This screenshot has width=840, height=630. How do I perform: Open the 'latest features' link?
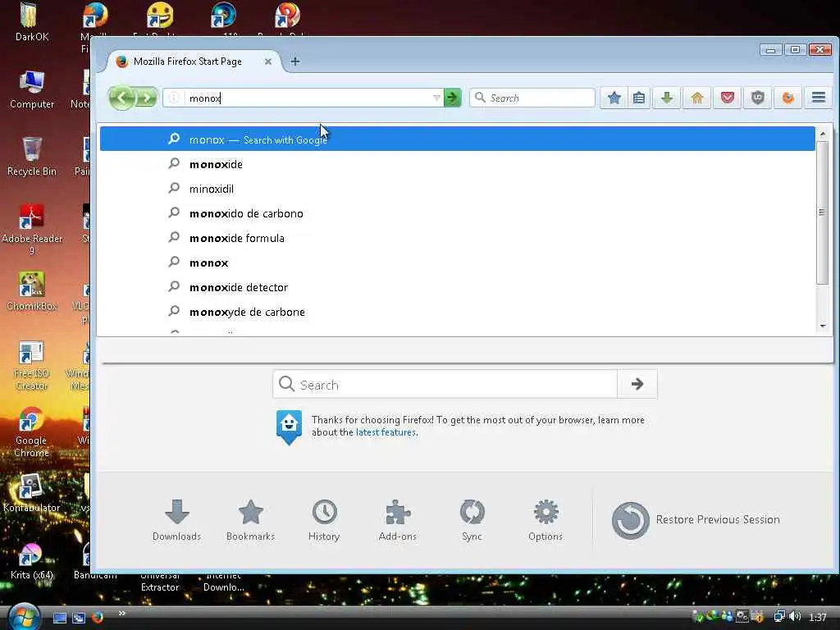pos(386,432)
